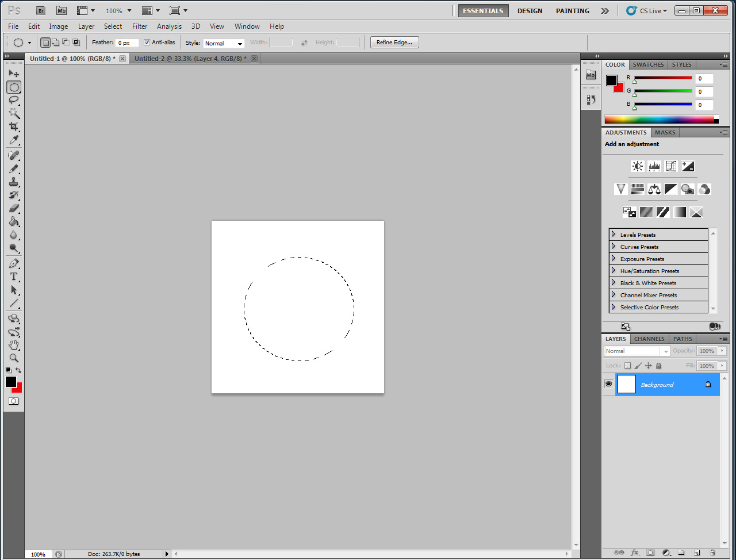Add a Color Balance adjustment

click(654, 189)
